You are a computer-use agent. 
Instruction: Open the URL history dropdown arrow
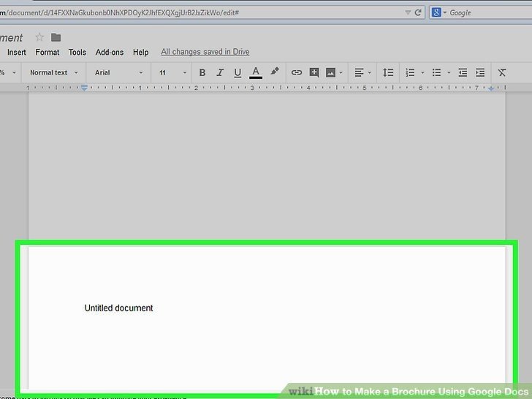click(x=408, y=13)
